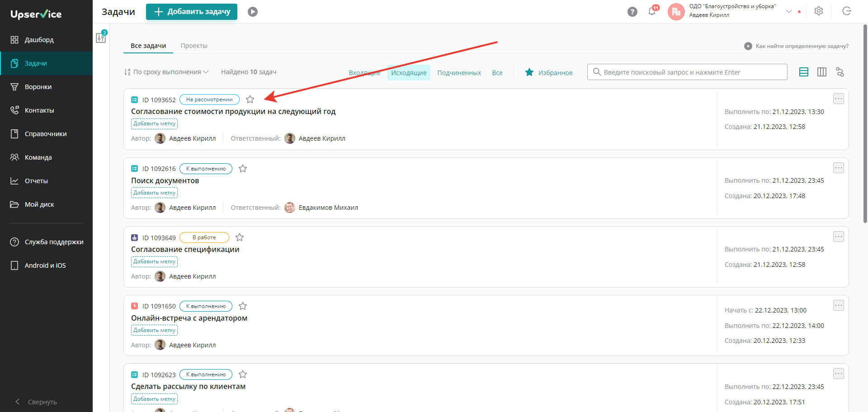Viewport: 868px width, 412px height.
Task: Go to Контакты in the sidebar
Action: 46,110
